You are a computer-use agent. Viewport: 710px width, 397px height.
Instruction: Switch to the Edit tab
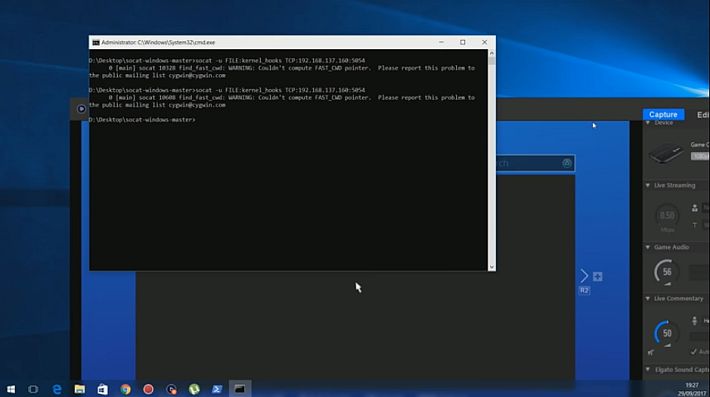tap(703, 115)
